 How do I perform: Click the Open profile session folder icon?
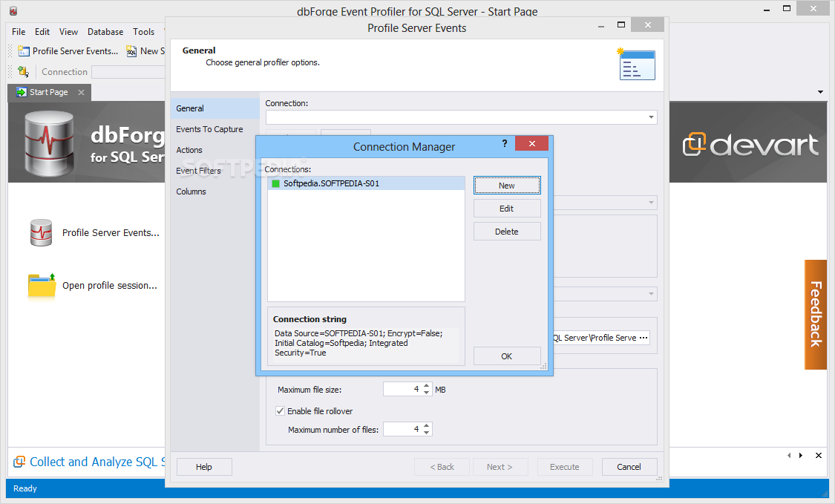[42, 286]
